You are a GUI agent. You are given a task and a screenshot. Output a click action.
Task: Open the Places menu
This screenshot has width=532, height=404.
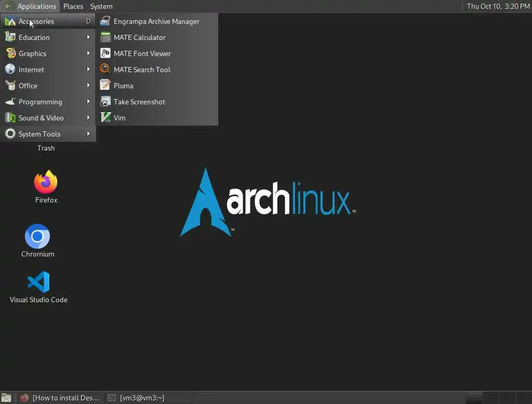[73, 6]
